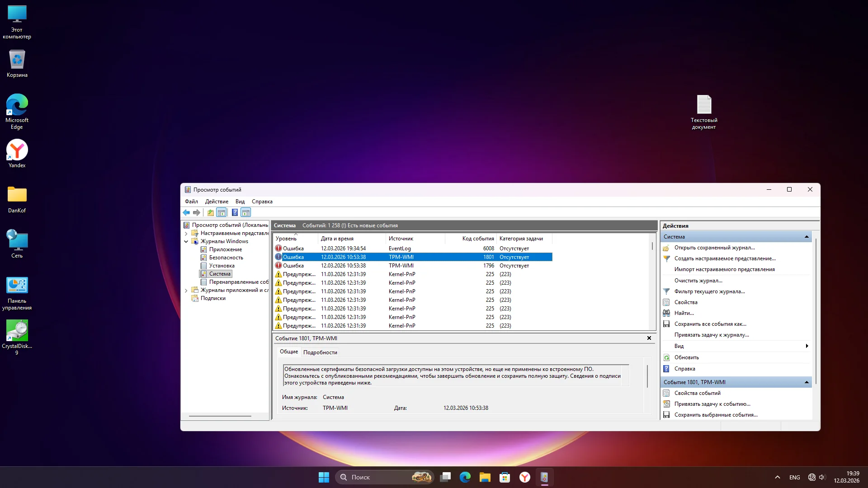Toggle the action pane toolbar icon
This screenshot has height=488, width=868.
[246, 212]
